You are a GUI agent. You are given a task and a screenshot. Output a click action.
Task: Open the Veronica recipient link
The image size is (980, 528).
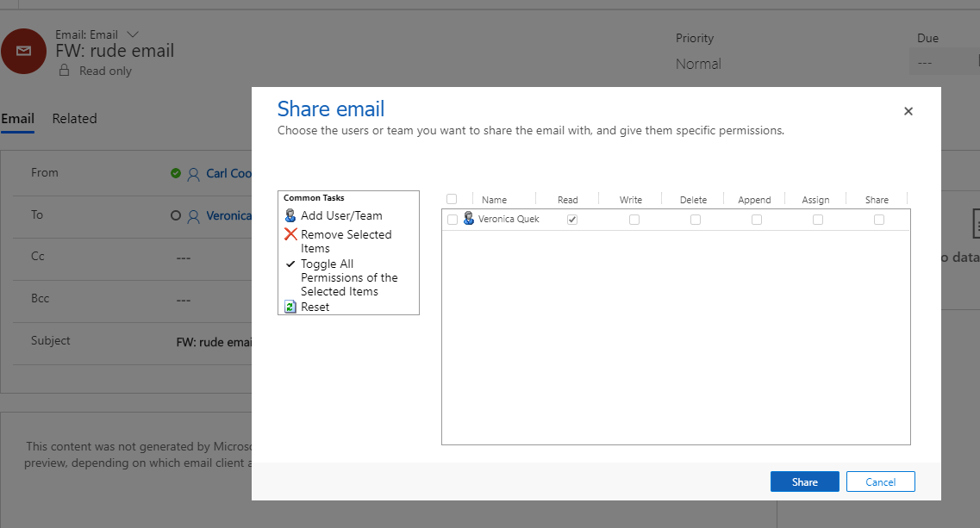click(x=228, y=215)
